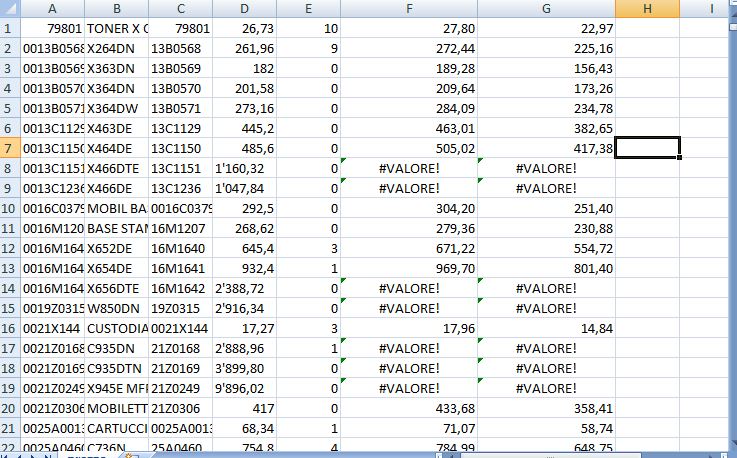Screen dimensions: 737x458
Task: Click cell with value 182
Action: pos(244,68)
